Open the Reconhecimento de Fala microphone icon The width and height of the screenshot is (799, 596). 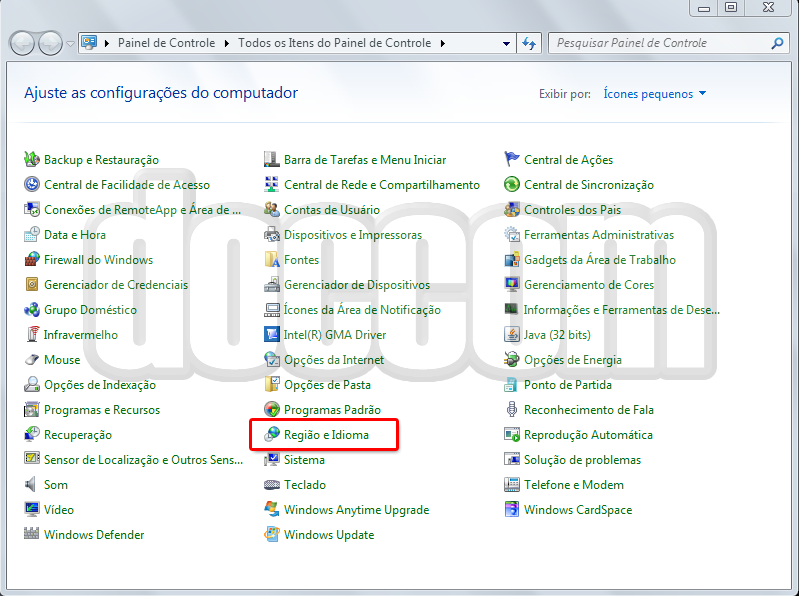point(512,409)
